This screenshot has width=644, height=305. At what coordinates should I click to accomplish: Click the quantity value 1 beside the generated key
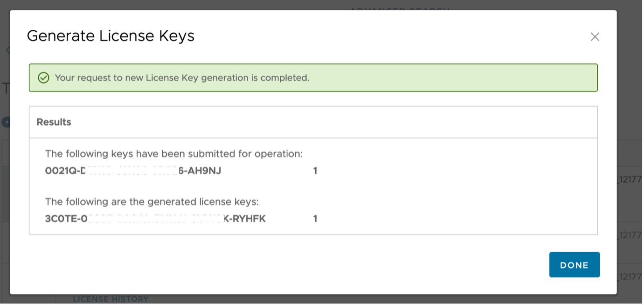(315, 219)
